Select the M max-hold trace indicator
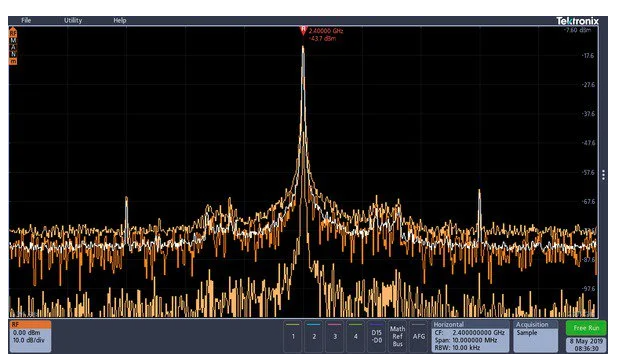This screenshot has width=629, height=363. point(13,41)
